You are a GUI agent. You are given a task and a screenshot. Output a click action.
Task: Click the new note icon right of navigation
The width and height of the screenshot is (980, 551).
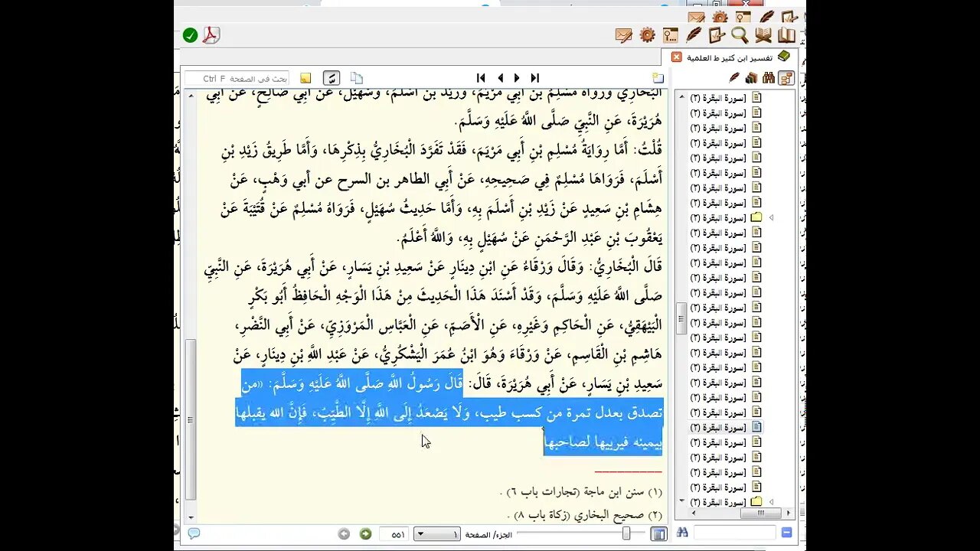tap(658, 78)
